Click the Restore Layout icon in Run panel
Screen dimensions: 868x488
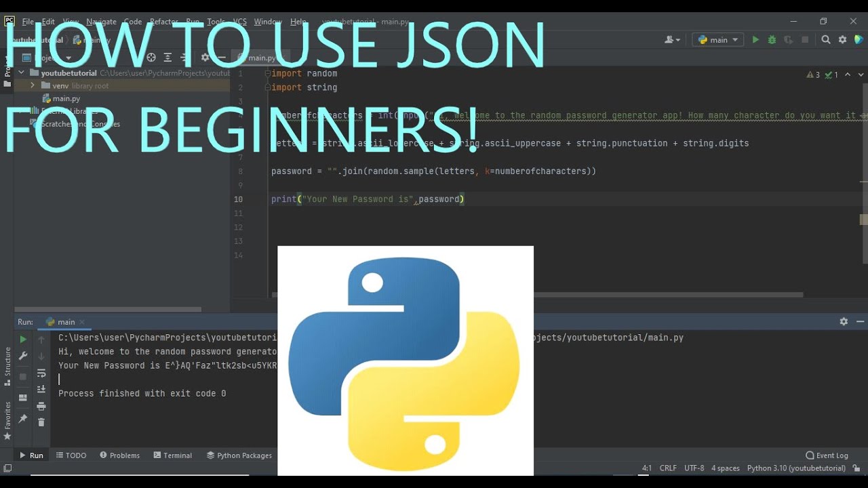(23, 398)
